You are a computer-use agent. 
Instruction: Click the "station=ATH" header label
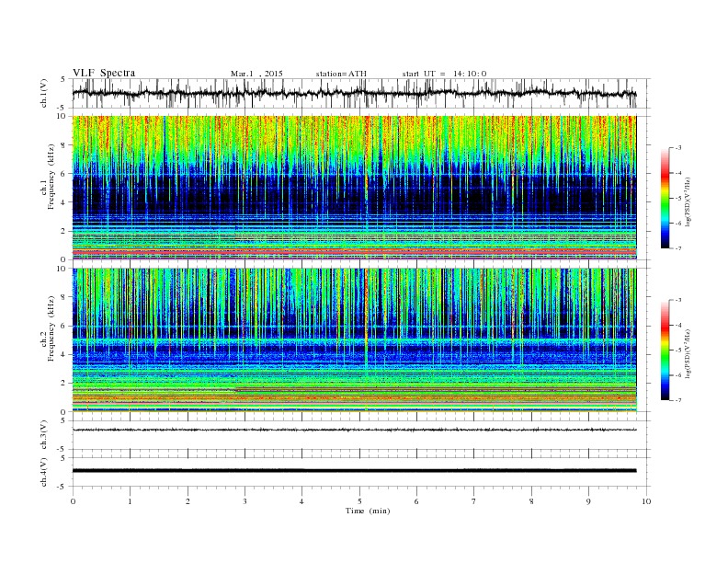341,74
